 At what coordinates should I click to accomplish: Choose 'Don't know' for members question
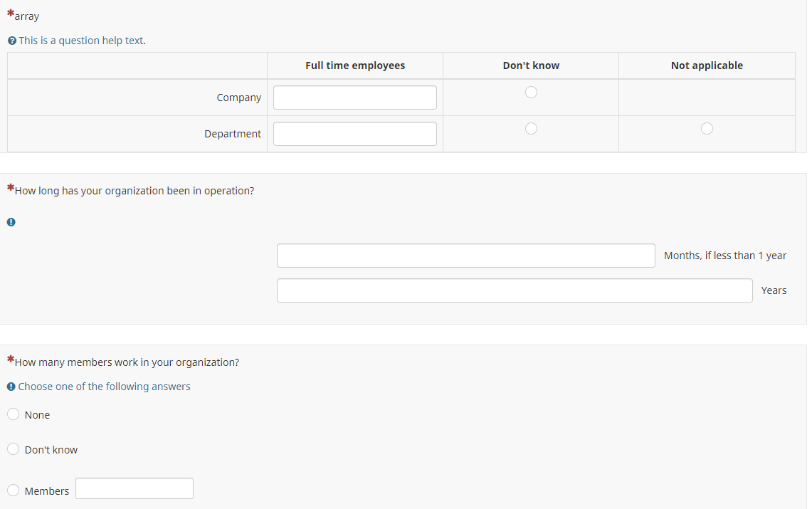14,449
